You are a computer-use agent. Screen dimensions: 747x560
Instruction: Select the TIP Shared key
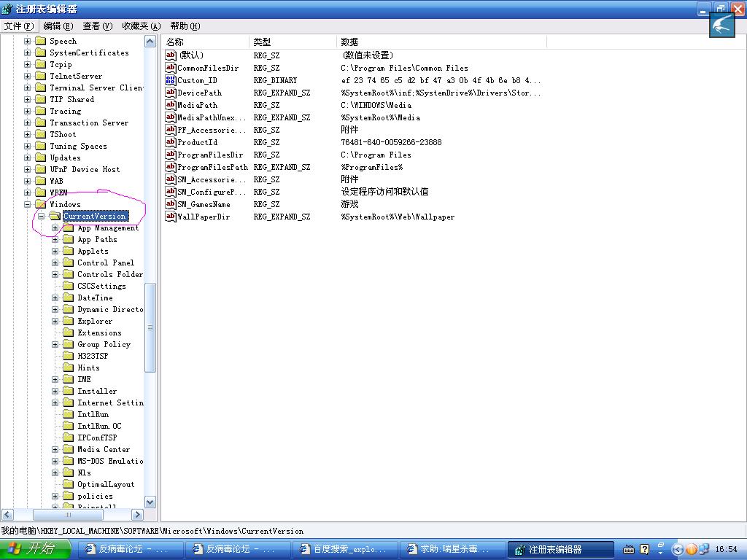click(72, 99)
